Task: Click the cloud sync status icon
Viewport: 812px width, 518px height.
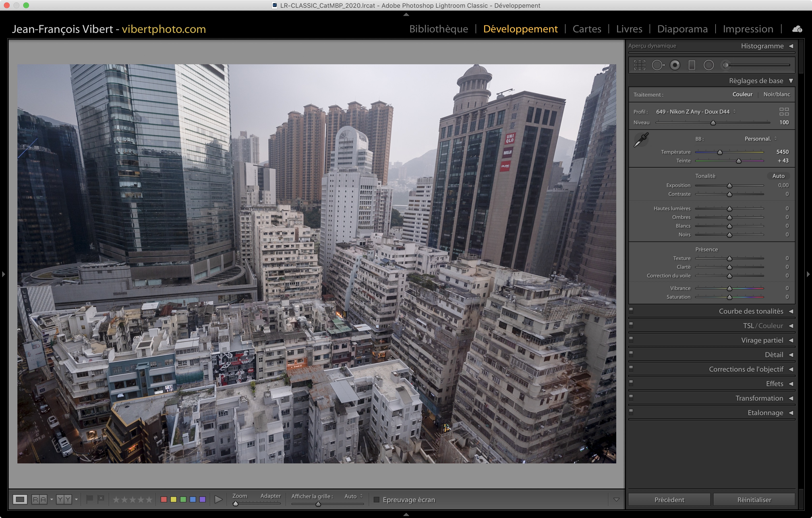Action: click(x=797, y=29)
